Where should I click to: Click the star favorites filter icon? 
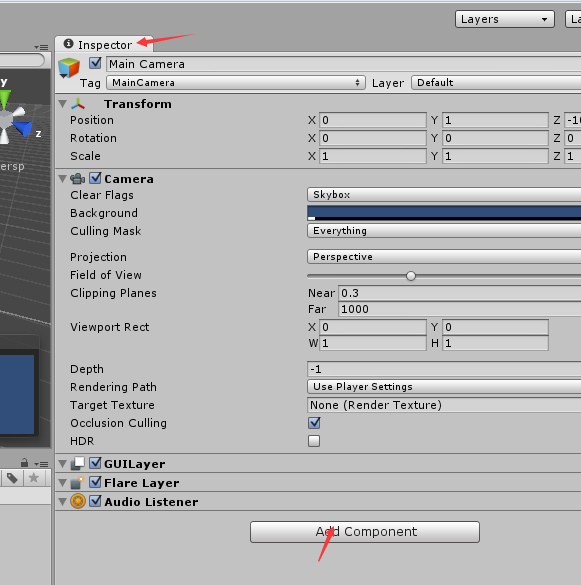[x=34, y=478]
